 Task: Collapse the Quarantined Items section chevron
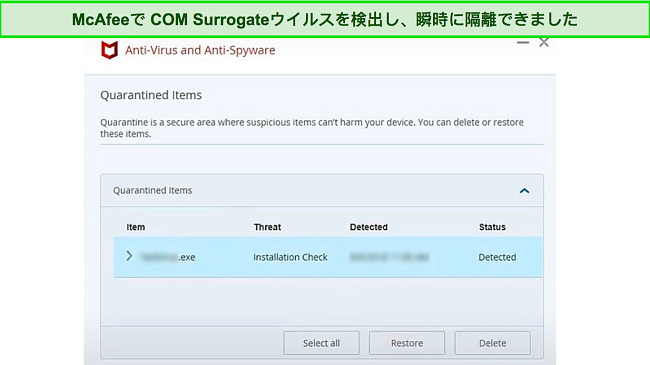coord(524,191)
